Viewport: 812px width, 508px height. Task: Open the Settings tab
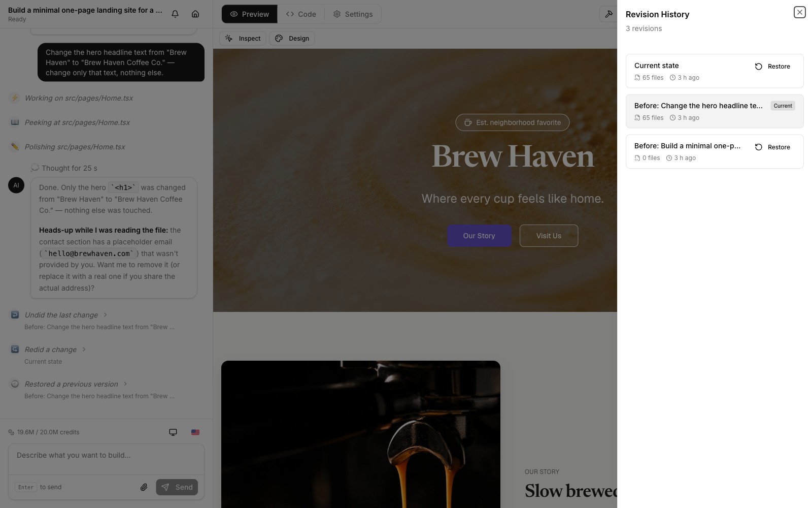click(353, 14)
